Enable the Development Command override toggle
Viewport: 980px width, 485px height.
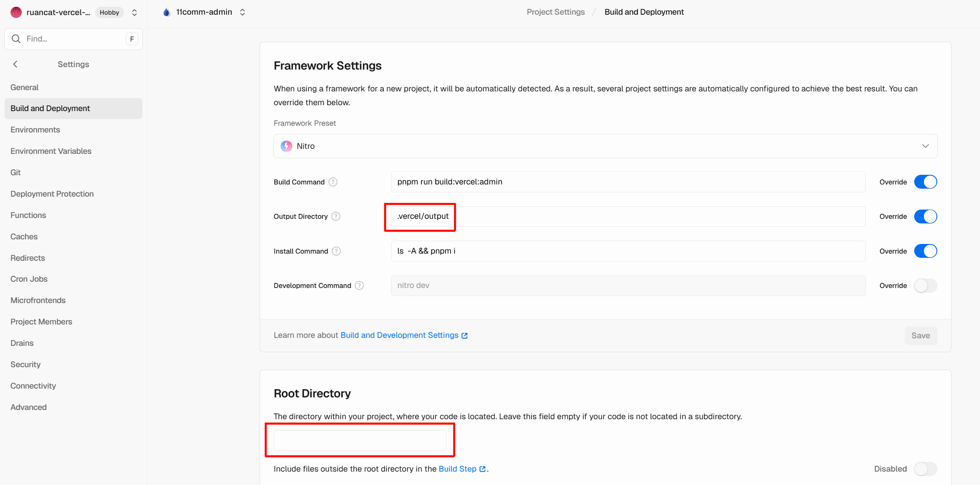[x=925, y=285]
